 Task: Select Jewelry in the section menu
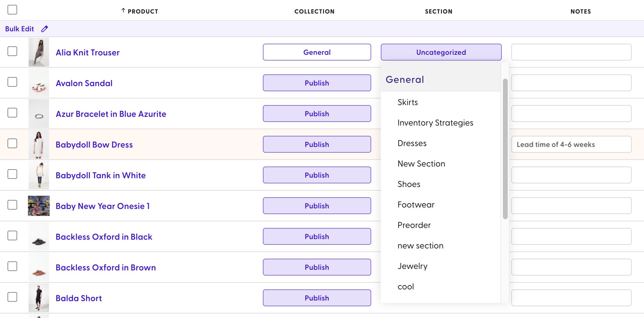point(412,266)
